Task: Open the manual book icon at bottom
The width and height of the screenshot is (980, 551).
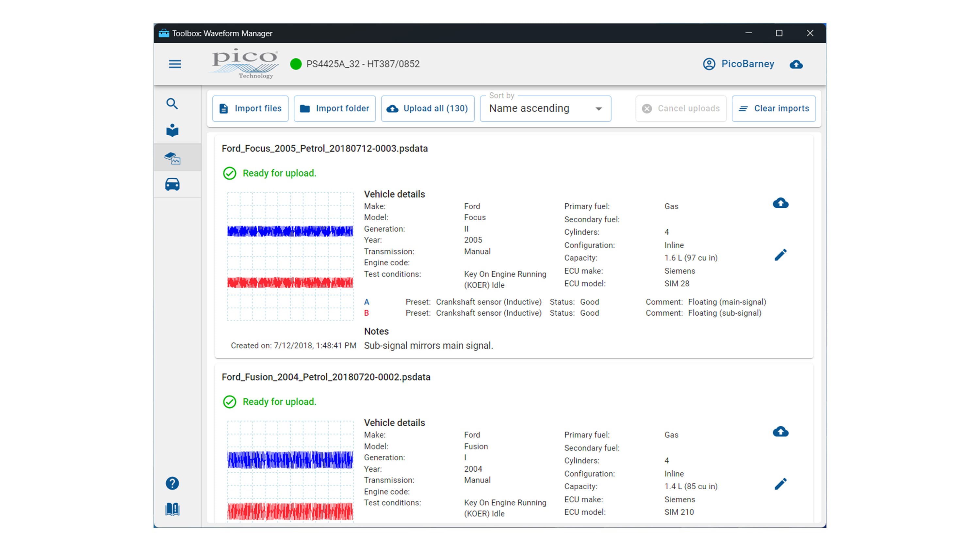Action: 172,509
